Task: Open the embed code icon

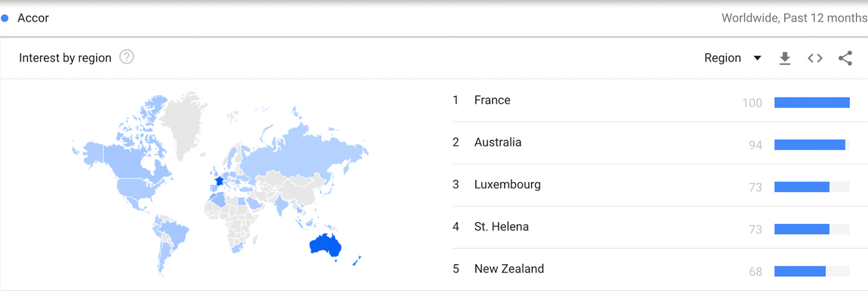Action: pos(815,58)
